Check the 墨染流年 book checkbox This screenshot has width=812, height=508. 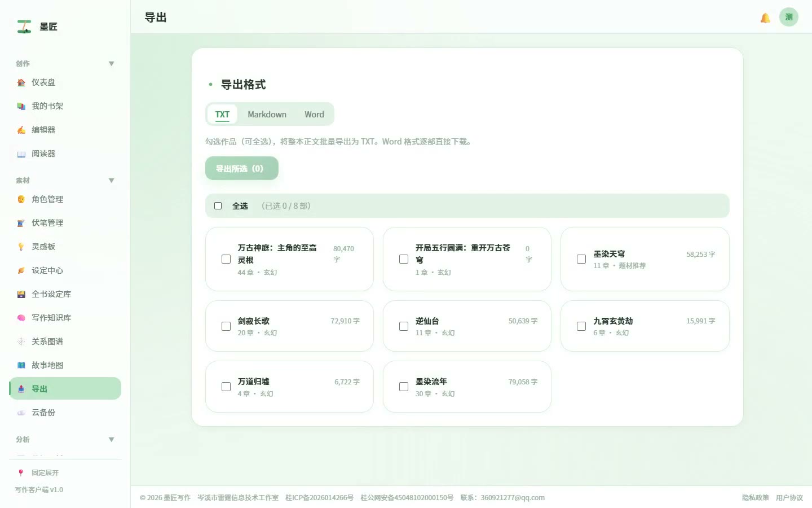tap(404, 387)
